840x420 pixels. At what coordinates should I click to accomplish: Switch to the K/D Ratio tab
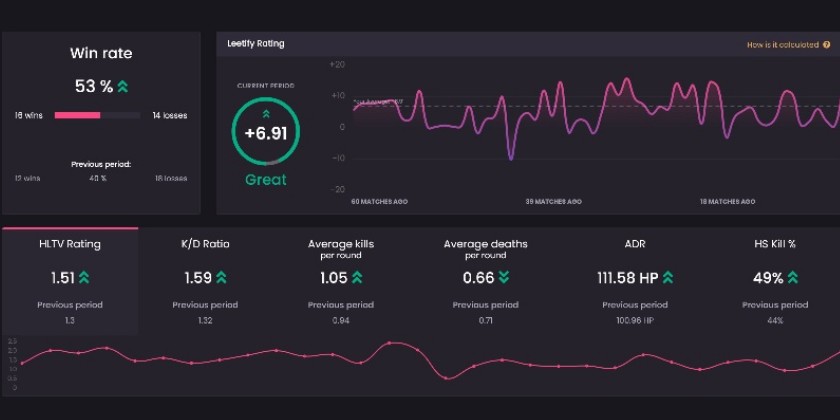pyautogui.click(x=205, y=244)
